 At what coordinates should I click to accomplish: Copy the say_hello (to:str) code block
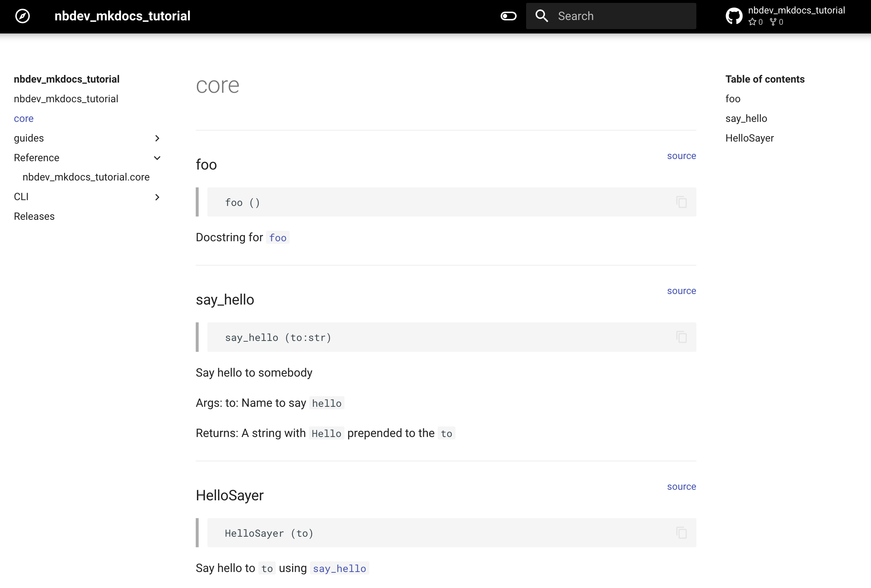(681, 337)
